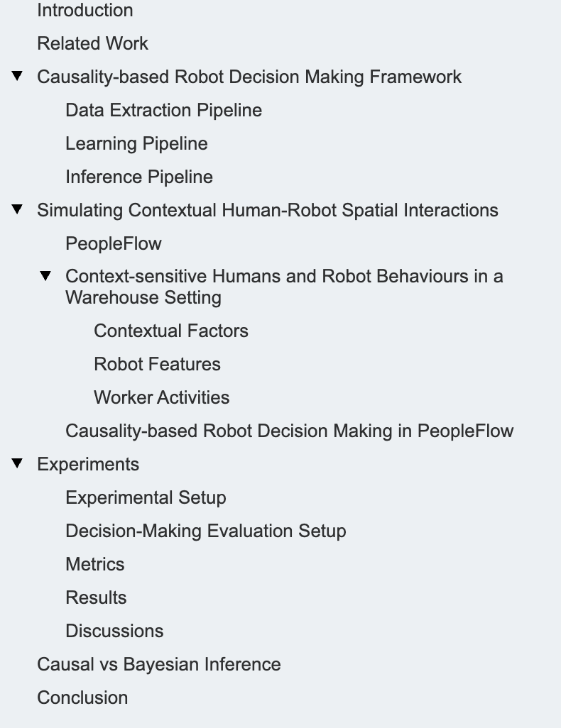The image size is (561, 728).
Task: Jump to Contextual Factors entry
Action: 170,331
